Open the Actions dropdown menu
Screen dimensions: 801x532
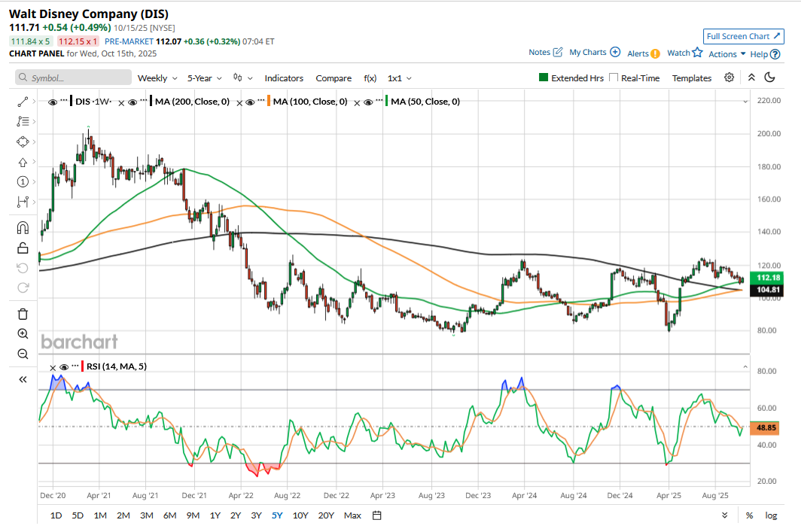click(x=726, y=53)
